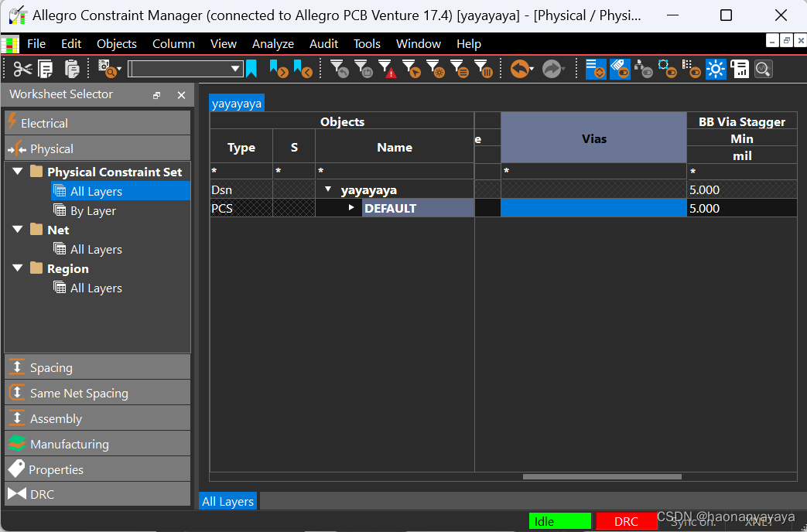Click the Vias filter field

tap(594, 171)
